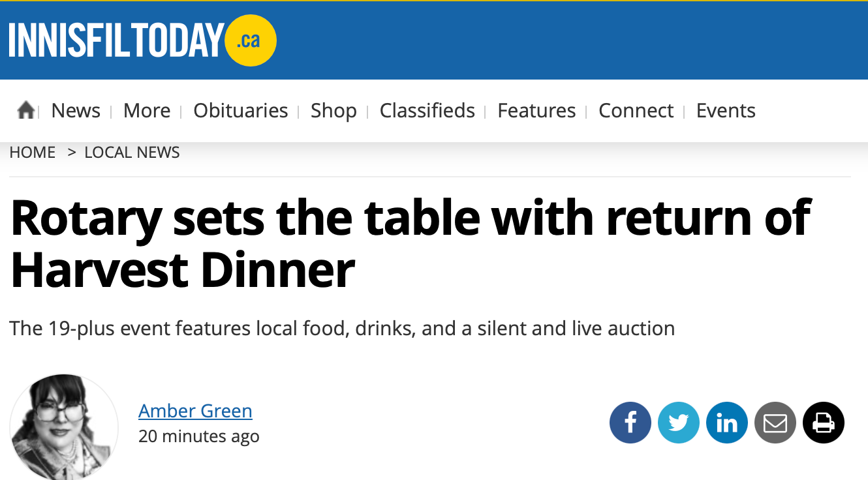This screenshot has height=480, width=868.
Task: Click the HOME breadcrumb link
Action: coord(33,153)
